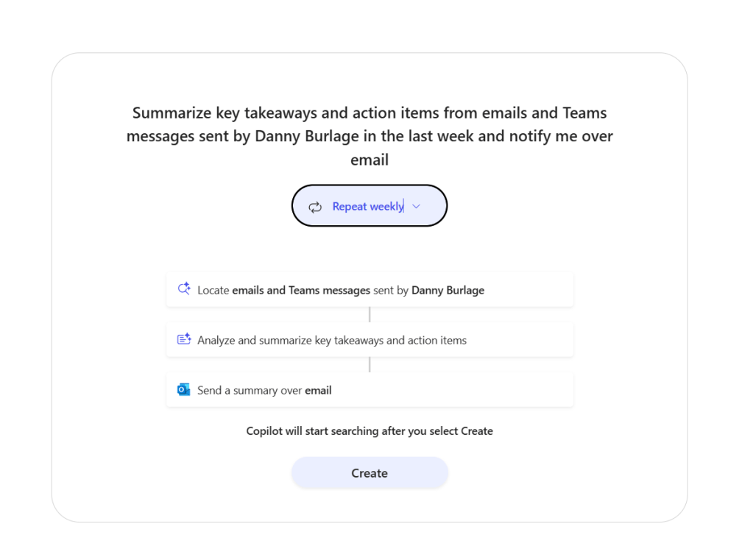Click bold "emails and Teams messages" in Locate step
This screenshot has width=753, height=560.
(301, 290)
